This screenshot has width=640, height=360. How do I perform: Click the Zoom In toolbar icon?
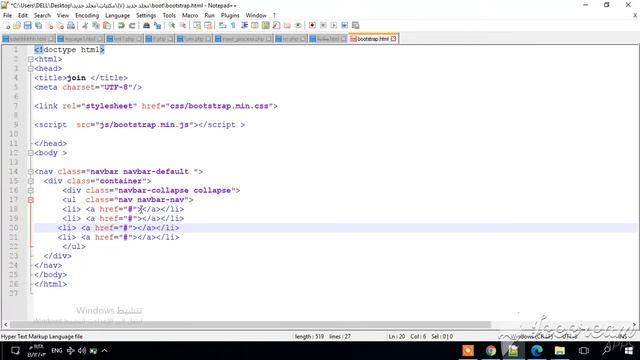coord(172,25)
